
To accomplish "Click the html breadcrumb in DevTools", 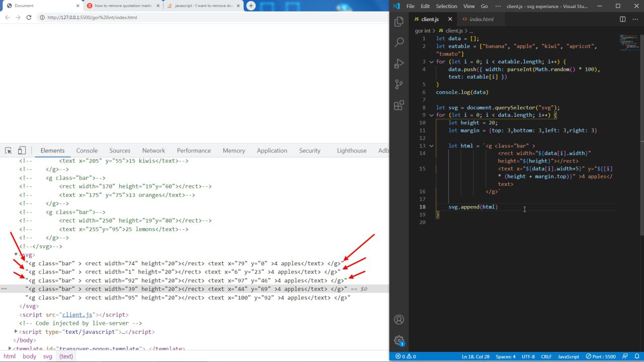I will pos(10,356).
